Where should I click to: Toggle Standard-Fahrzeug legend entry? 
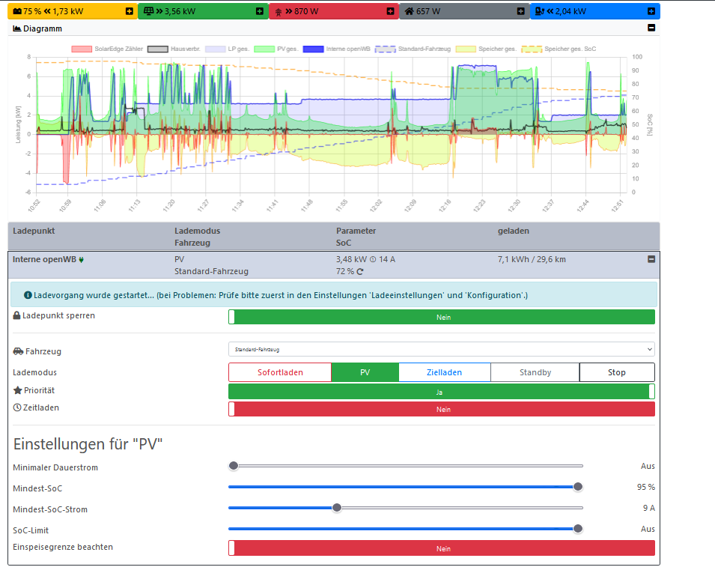[413, 49]
